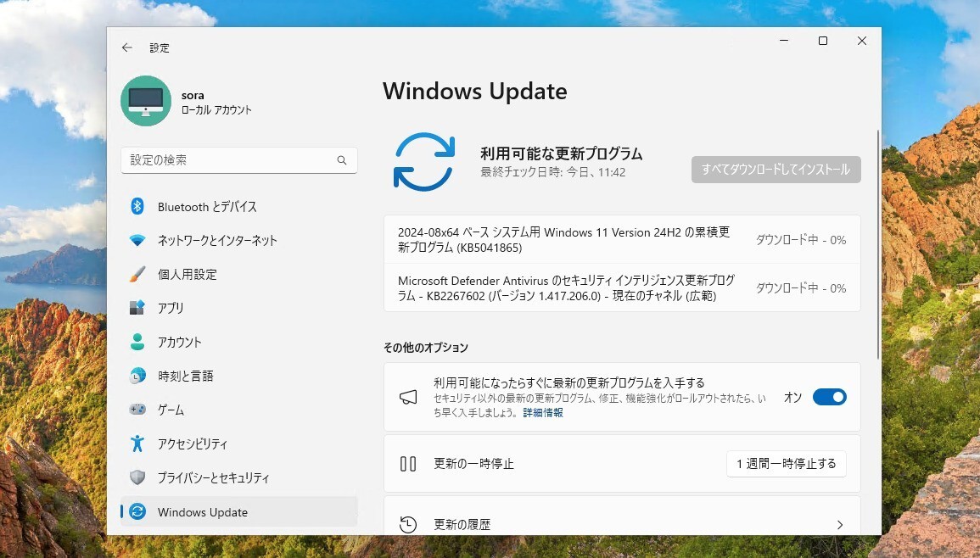Select アカウント in the settings sidebar
The image size is (980, 558).
pyautogui.click(x=140, y=342)
